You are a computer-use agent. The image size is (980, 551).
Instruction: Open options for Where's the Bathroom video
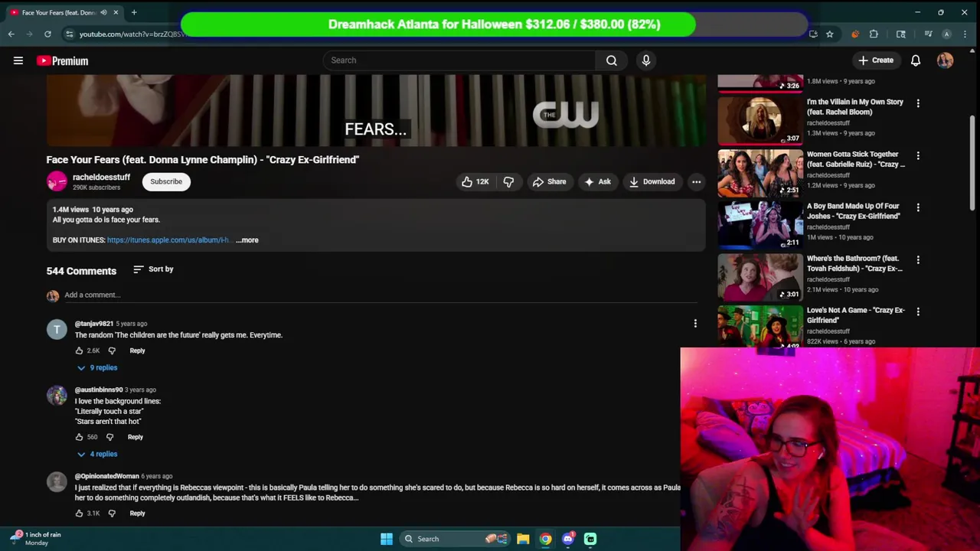click(918, 259)
